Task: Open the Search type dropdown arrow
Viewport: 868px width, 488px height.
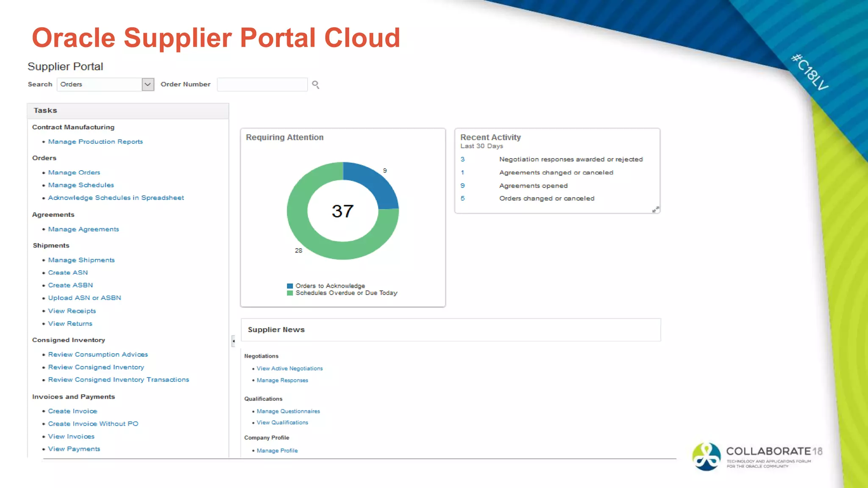Action: 147,84
